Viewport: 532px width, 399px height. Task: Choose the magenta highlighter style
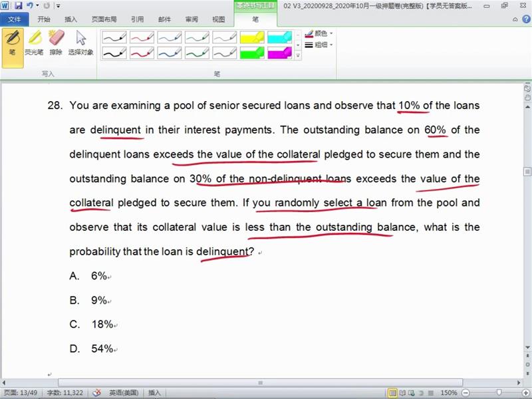279,53
